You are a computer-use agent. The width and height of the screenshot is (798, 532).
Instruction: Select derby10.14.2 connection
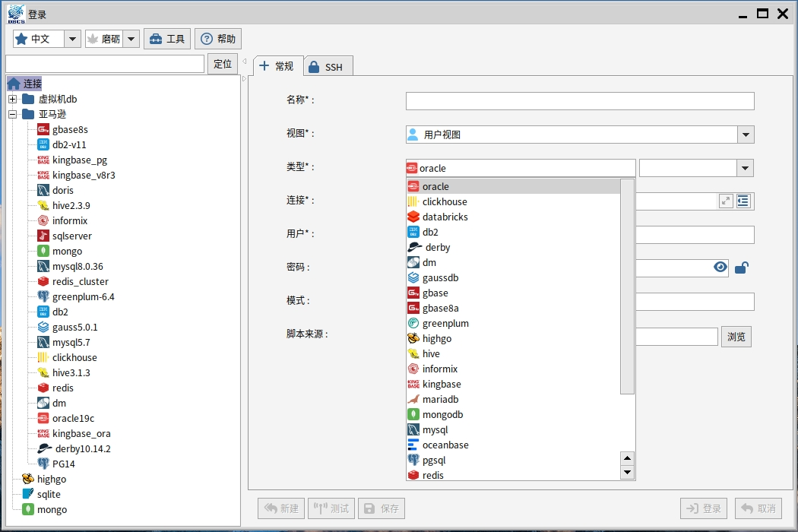click(74, 448)
